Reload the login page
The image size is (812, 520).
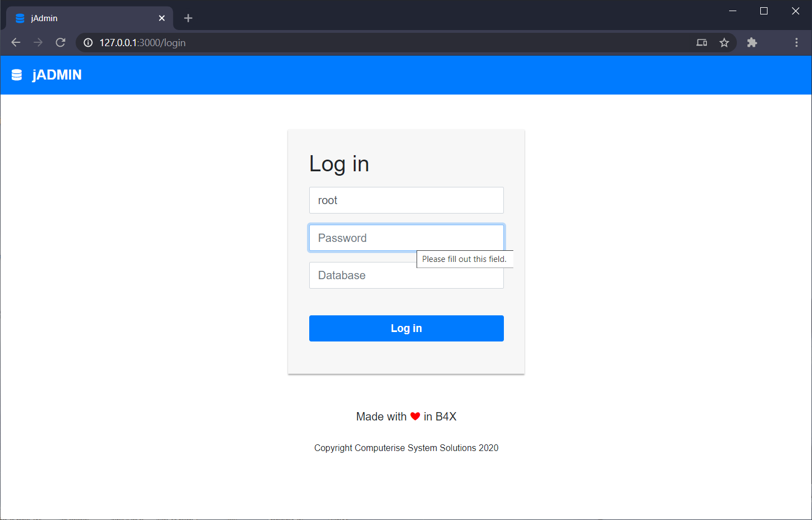(61, 42)
